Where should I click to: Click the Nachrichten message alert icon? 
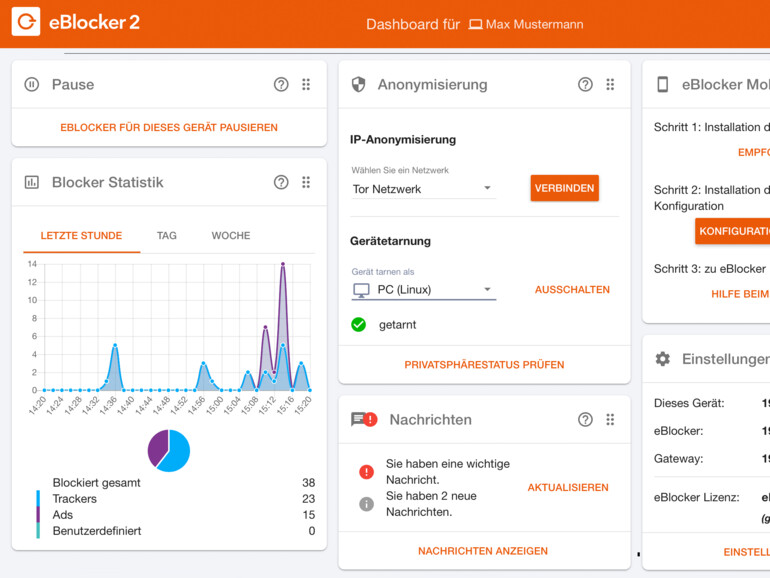[363, 420]
